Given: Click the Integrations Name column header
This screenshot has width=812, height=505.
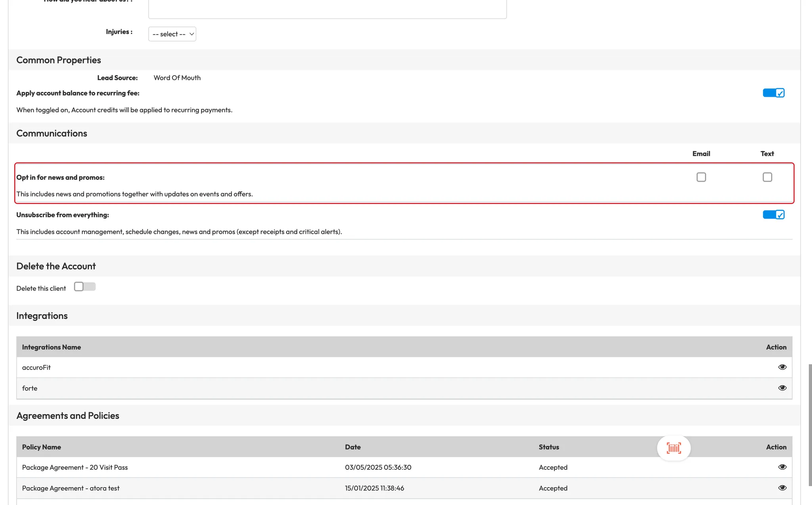Looking at the screenshot, I should 52,347.
